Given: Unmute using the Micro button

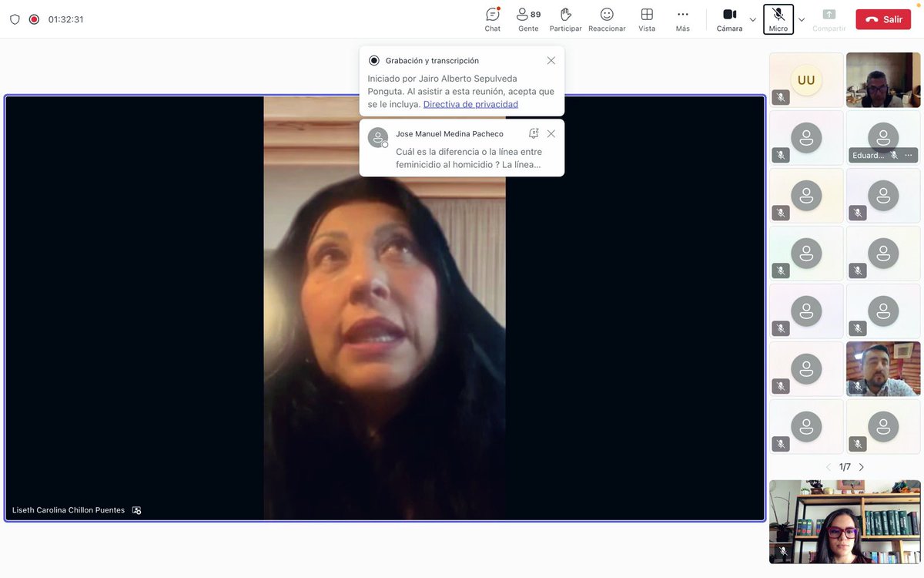Looking at the screenshot, I should (778, 19).
